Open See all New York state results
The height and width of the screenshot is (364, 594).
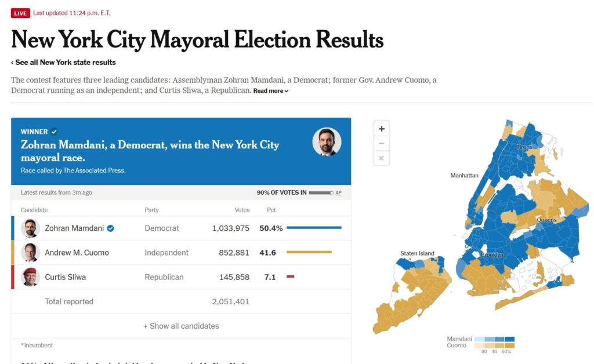coord(63,63)
